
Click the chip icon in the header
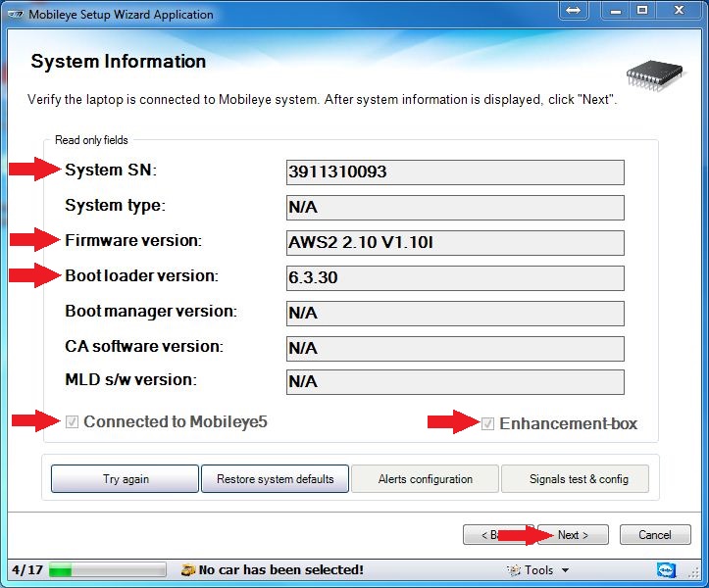pos(655,75)
